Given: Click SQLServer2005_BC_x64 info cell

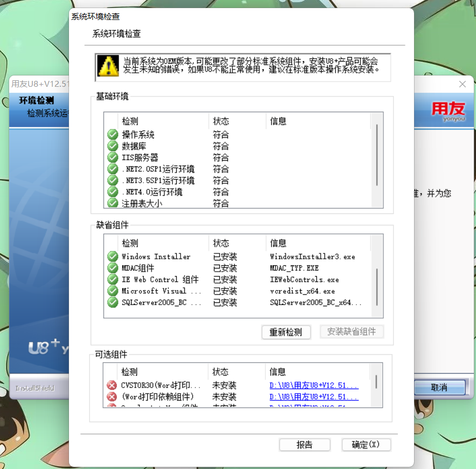Looking at the screenshot, I should 316,302.
